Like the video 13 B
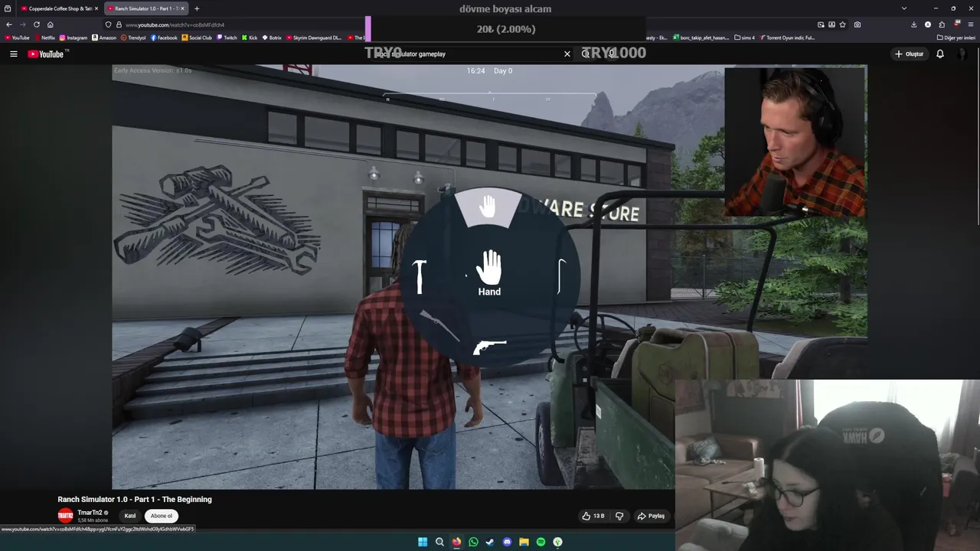Image resolution: width=980 pixels, height=551 pixels. point(593,516)
